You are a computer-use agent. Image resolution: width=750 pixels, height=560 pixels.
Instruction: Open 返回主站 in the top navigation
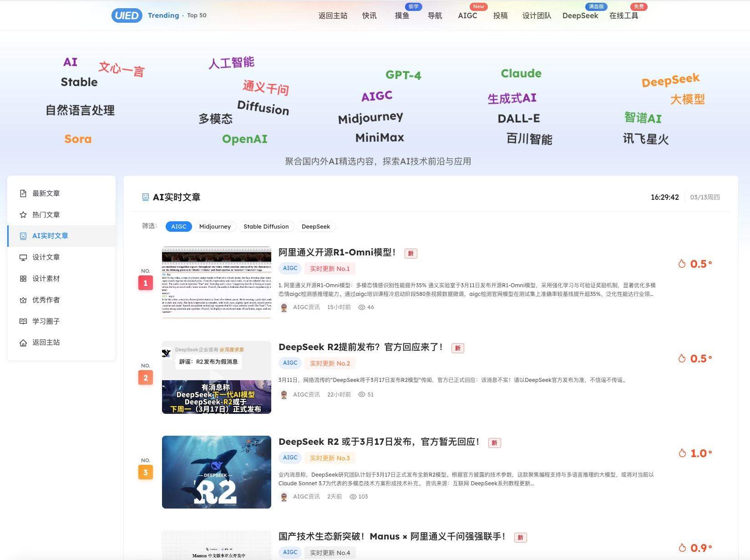tap(333, 15)
